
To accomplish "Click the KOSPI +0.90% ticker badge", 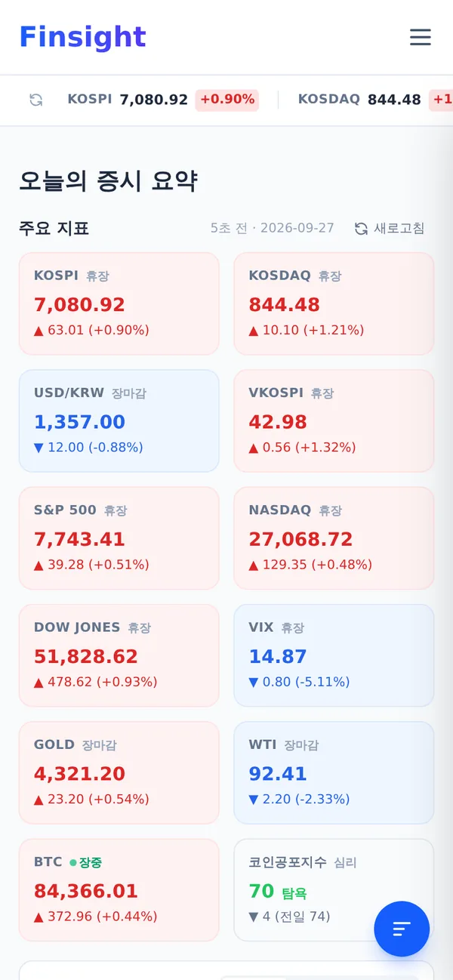I will [x=227, y=100].
